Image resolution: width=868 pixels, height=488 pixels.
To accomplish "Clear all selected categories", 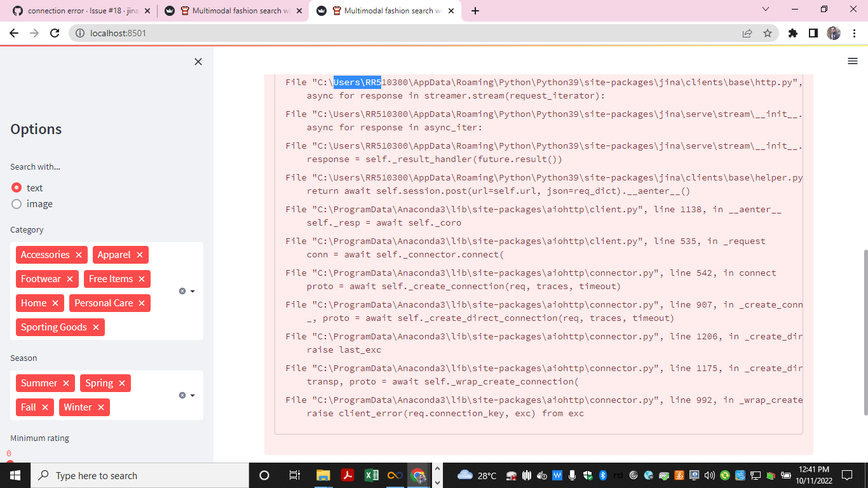I will tap(182, 291).
